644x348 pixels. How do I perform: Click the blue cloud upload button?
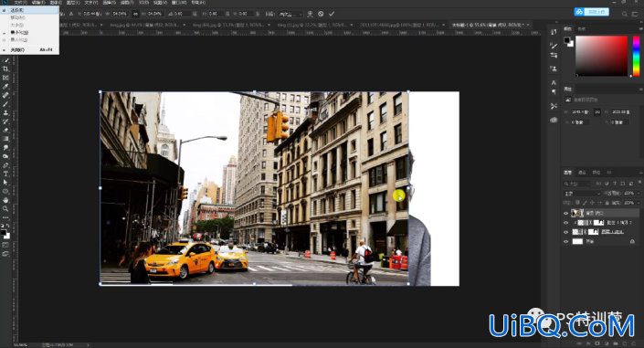coord(591,12)
